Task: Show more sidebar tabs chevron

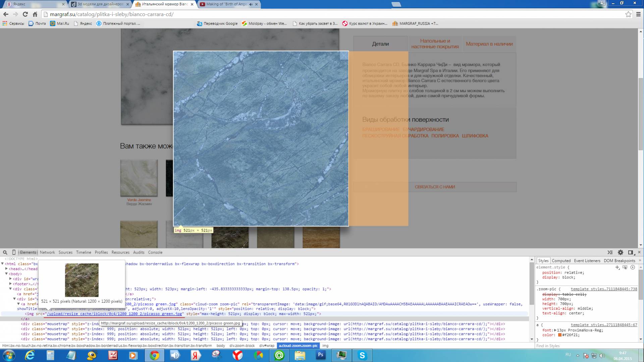Action: pyautogui.click(x=640, y=260)
